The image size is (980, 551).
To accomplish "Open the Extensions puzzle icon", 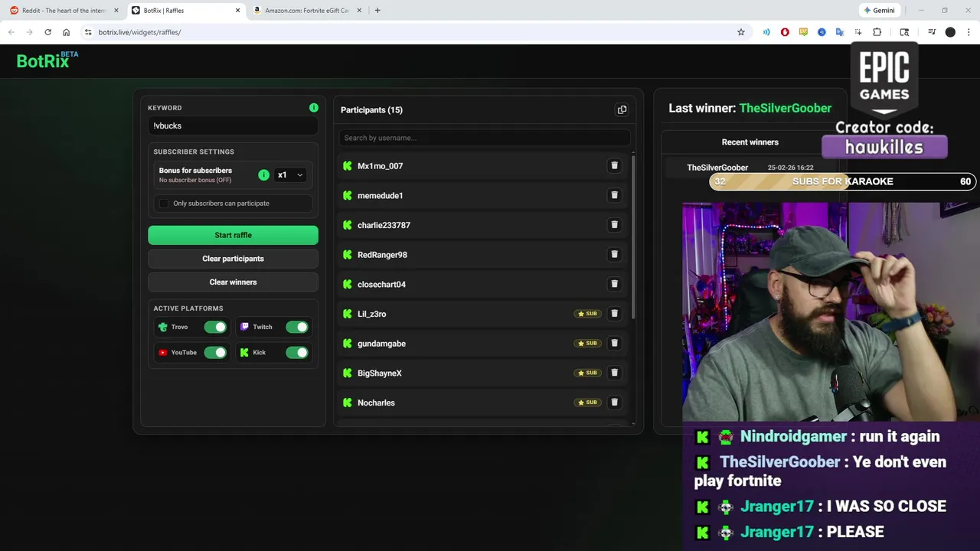I will click(877, 32).
